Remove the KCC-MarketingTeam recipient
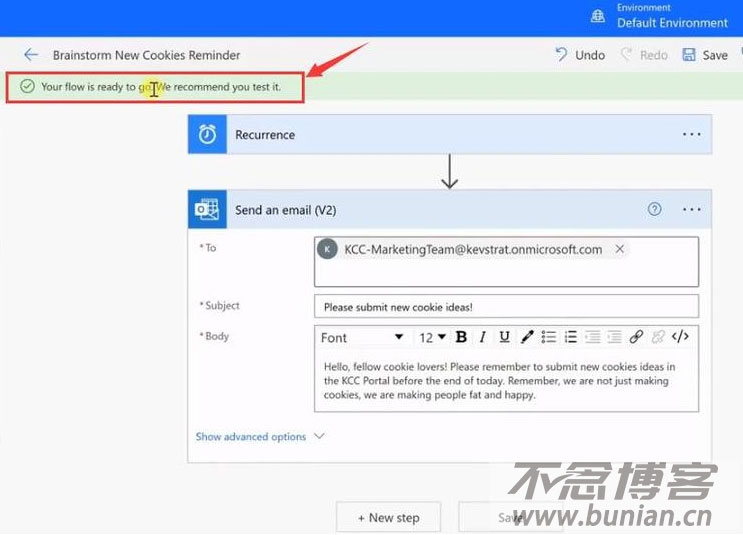Screen dimensions: 743x535 pos(619,249)
